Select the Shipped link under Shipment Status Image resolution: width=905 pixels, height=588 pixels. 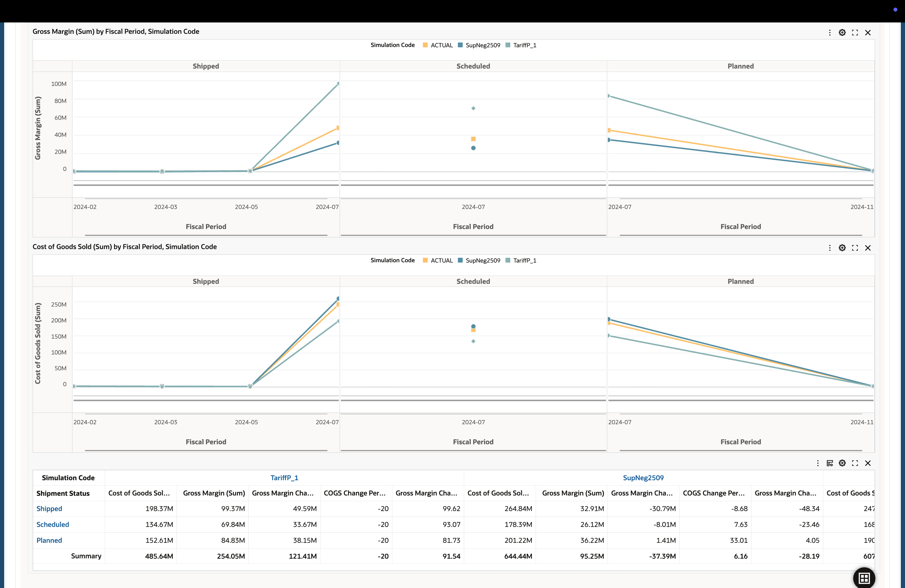coord(49,508)
